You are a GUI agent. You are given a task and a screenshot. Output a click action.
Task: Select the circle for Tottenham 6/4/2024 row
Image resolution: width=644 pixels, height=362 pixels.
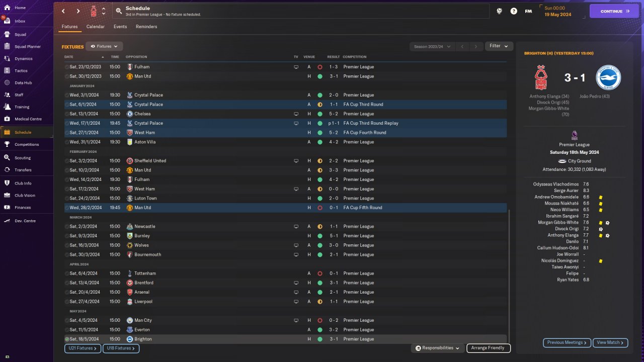coord(67,274)
